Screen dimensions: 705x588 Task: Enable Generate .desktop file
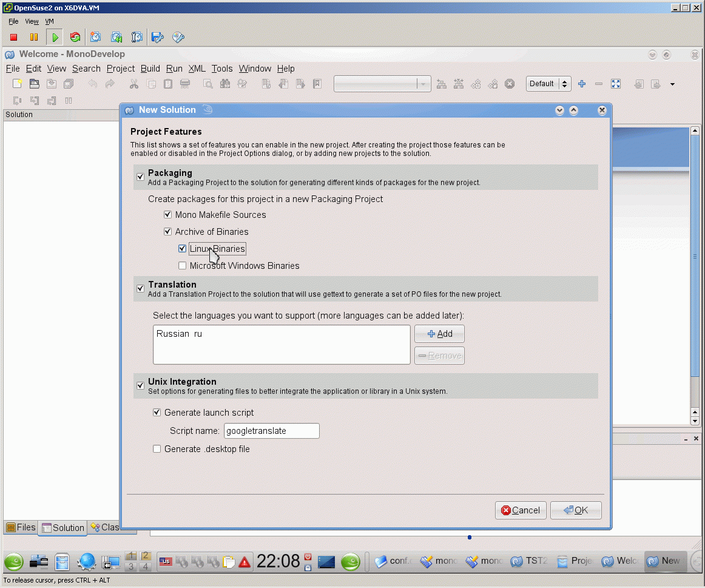coord(157,448)
